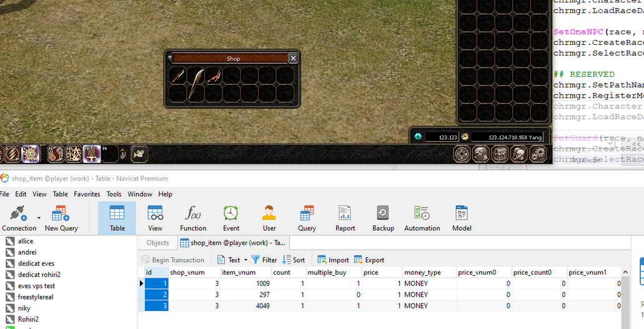The width and height of the screenshot is (644, 329).
Task: Expand the Connection dropdown arrow
Action: click(39, 218)
